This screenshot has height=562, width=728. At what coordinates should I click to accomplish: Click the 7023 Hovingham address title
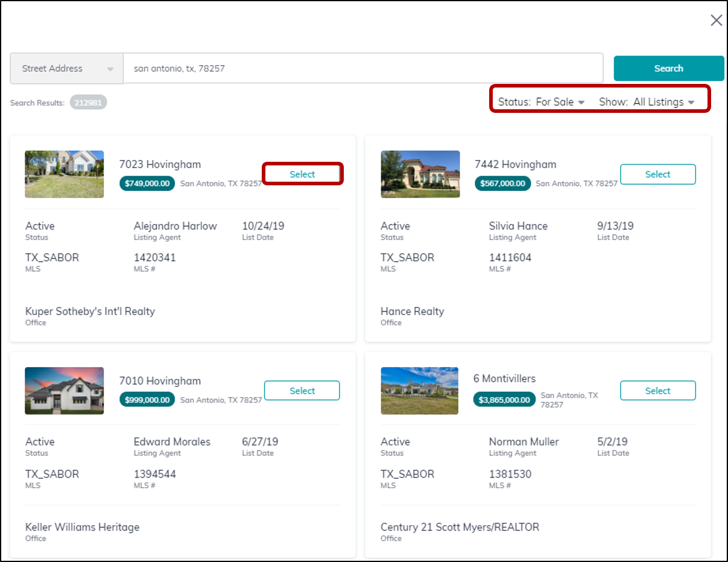(x=160, y=164)
